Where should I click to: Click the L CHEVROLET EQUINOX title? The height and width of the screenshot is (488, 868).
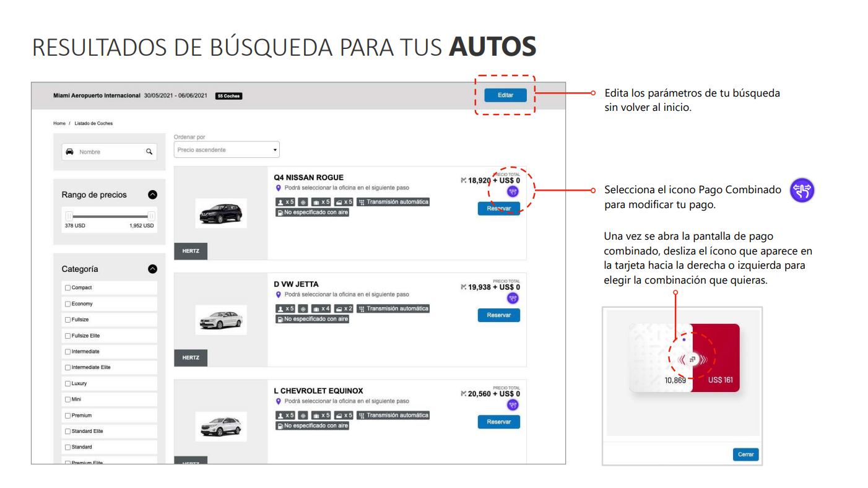(x=319, y=391)
